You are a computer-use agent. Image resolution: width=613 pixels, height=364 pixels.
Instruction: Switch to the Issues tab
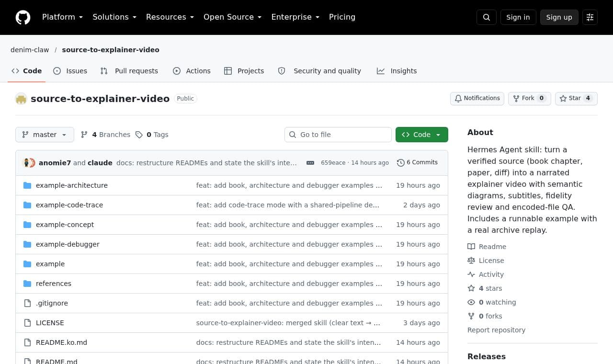70,71
